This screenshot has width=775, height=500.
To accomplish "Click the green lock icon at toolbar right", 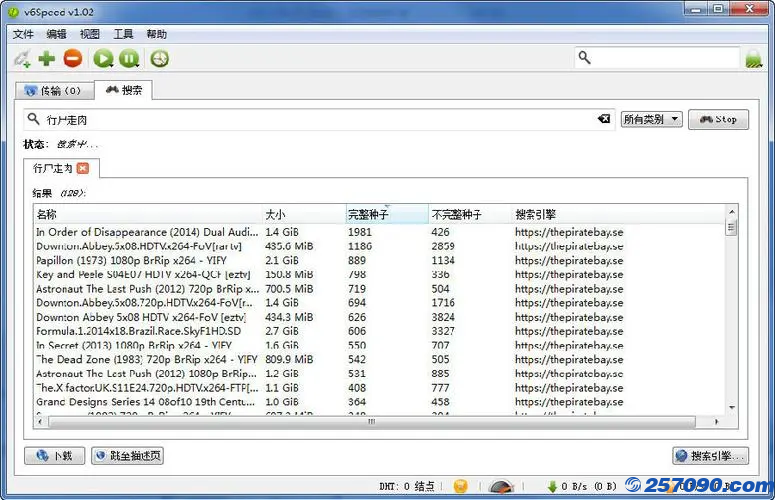I will click(x=754, y=59).
